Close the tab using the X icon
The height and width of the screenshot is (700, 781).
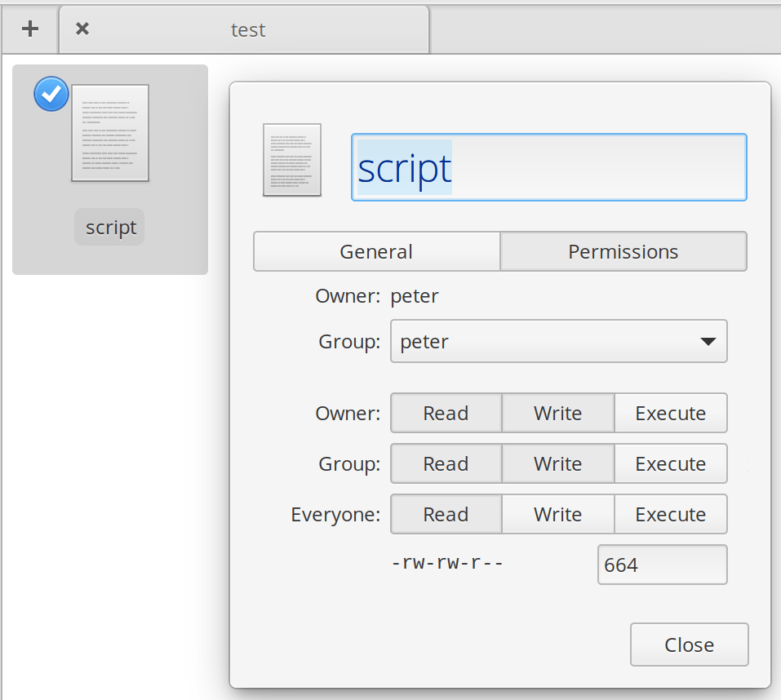point(81,27)
